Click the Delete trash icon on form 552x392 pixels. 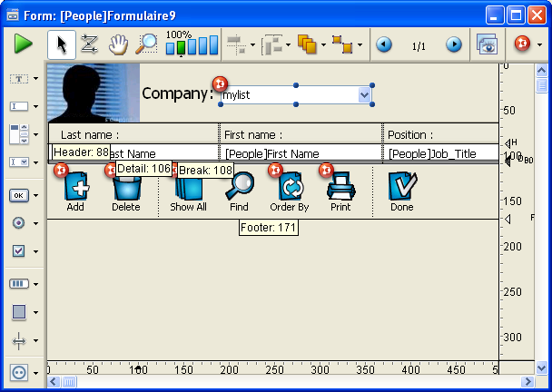click(x=126, y=186)
